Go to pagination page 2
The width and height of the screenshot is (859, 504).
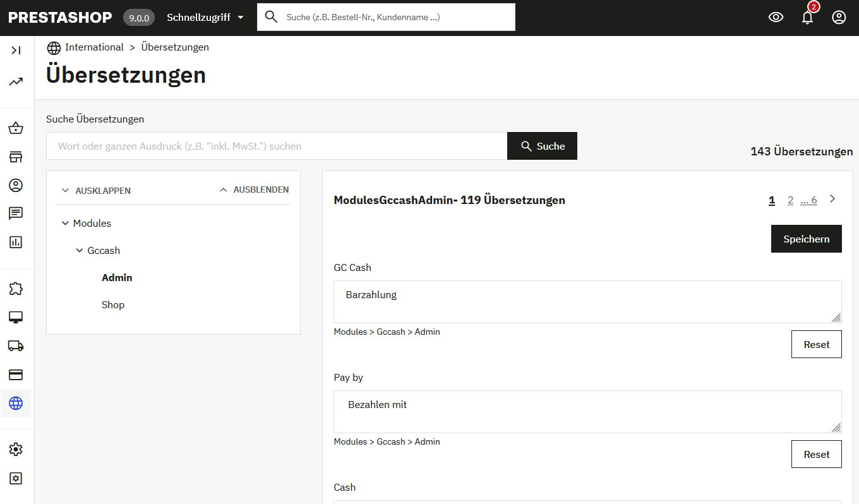[x=790, y=200]
